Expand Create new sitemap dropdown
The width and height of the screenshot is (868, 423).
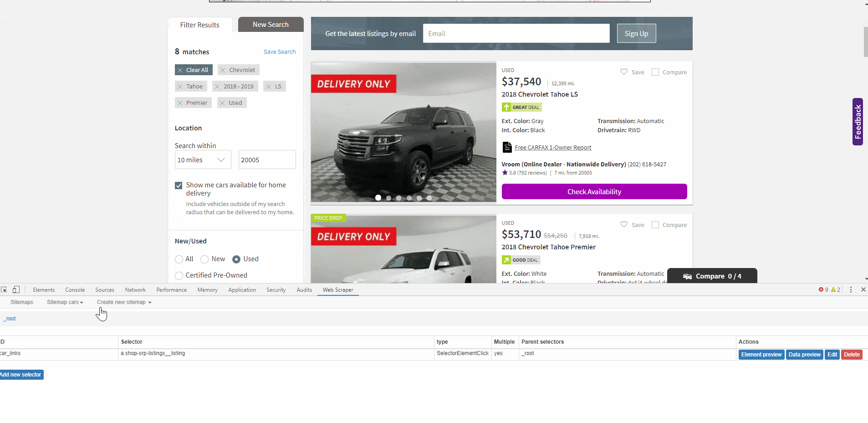point(124,302)
